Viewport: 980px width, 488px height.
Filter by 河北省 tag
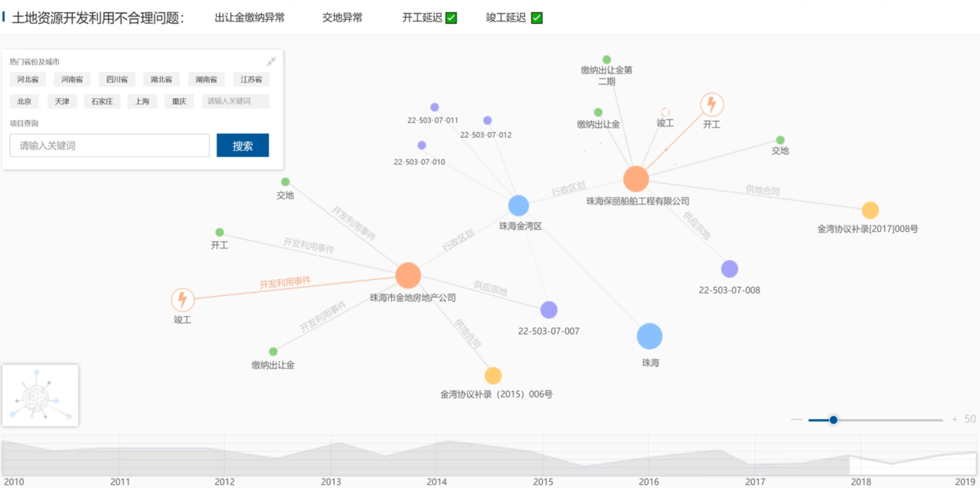click(28, 79)
